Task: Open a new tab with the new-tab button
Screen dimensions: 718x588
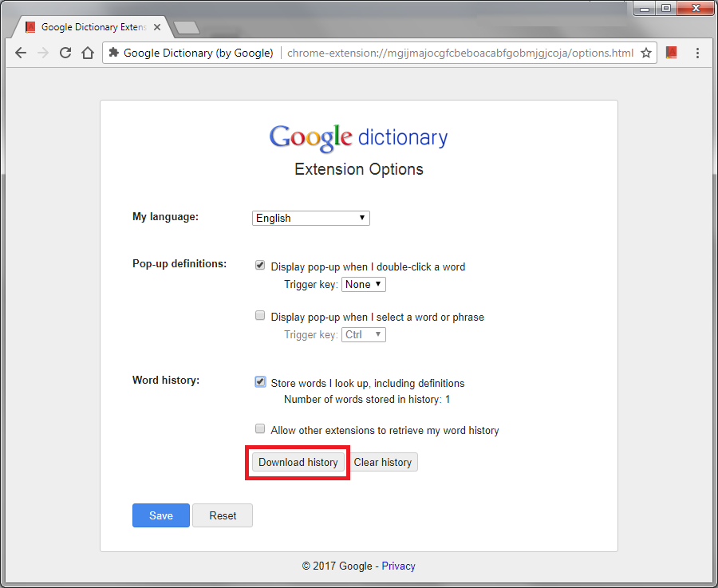Action: [x=187, y=27]
